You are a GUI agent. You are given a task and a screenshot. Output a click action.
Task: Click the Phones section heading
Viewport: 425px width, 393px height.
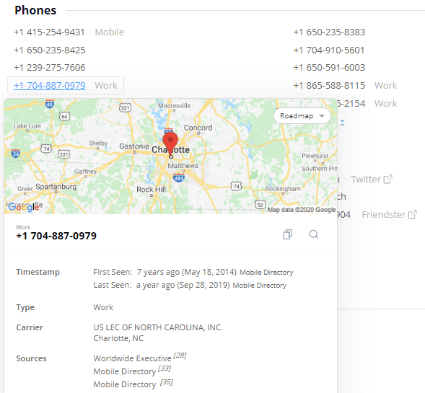[35, 10]
